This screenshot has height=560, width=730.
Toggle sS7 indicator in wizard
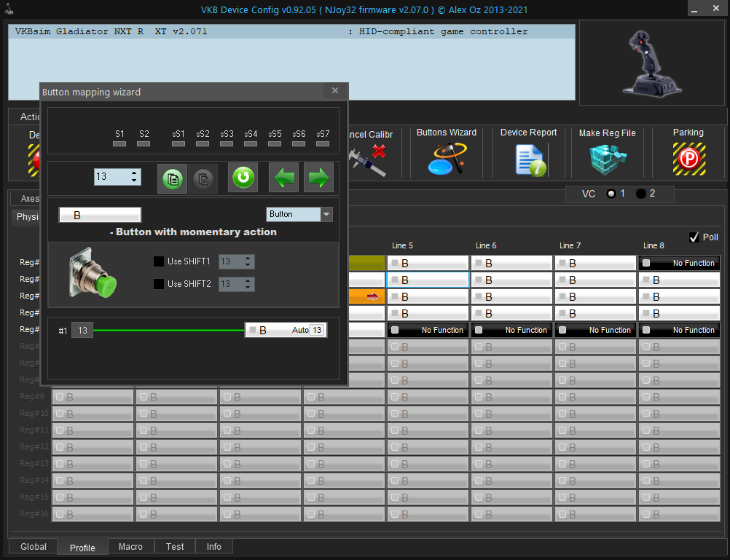323,144
